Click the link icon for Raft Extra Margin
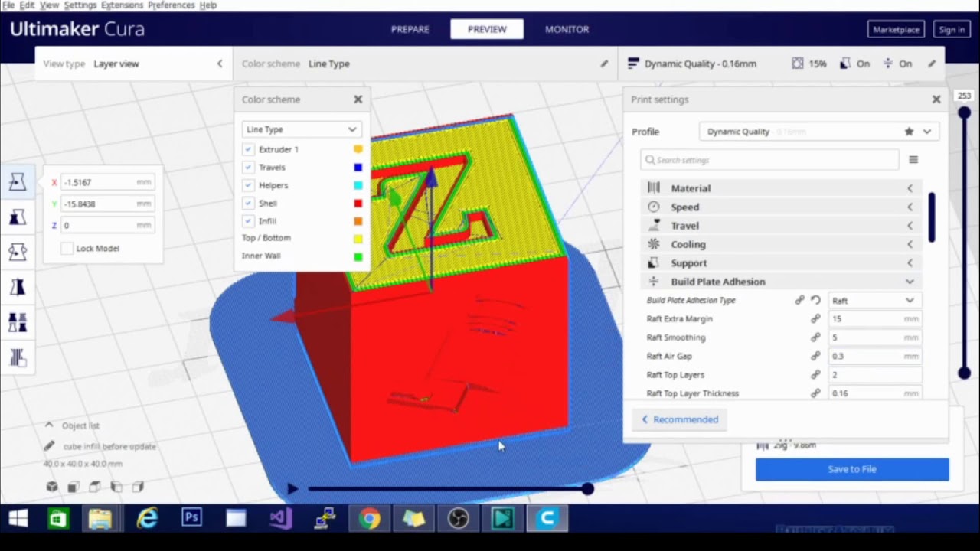Image resolution: width=980 pixels, height=551 pixels. click(x=815, y=319)
